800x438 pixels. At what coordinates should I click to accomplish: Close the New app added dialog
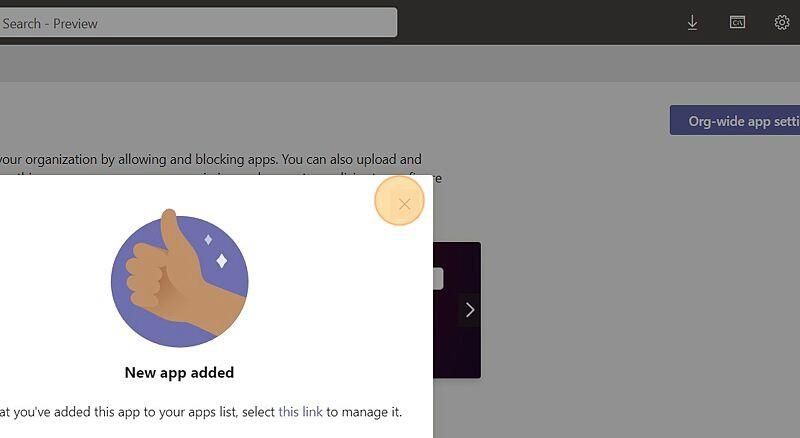[x=405, y=204]
